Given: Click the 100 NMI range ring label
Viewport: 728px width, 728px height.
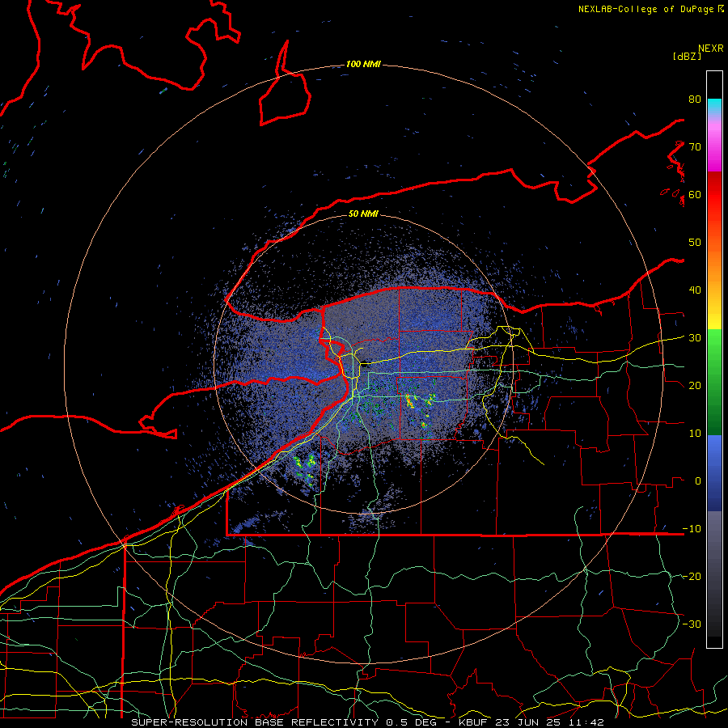Looking at the screenshot, I should pyautogui.click(x=363, y=64).
